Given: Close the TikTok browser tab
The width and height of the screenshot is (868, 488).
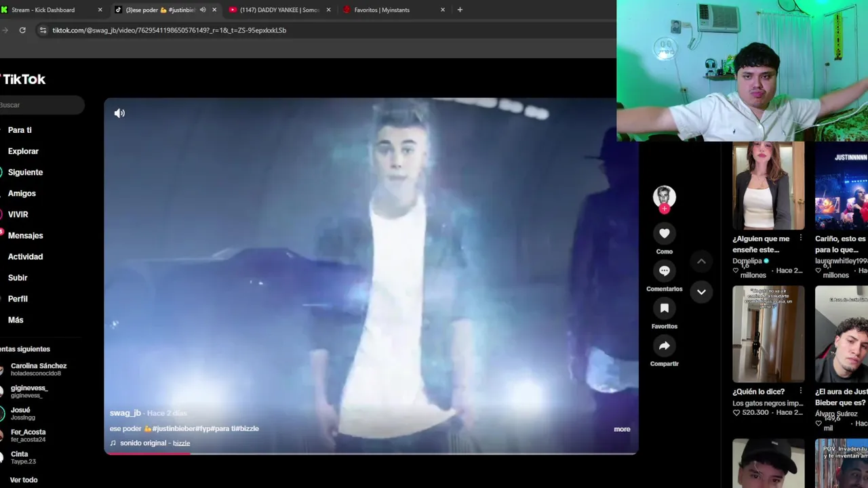Looking at the screenshot, I should pos(214,10).
